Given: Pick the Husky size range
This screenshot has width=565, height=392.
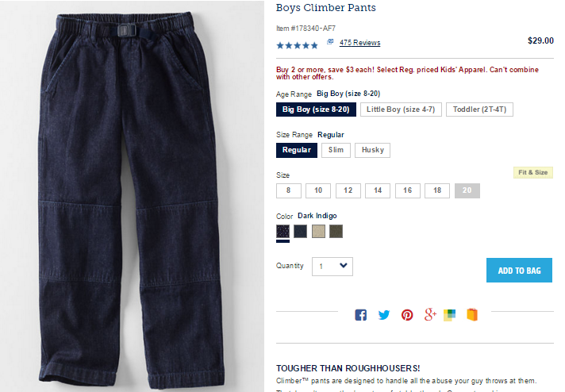Looking at the screenshot, I should tap(373, 150).
